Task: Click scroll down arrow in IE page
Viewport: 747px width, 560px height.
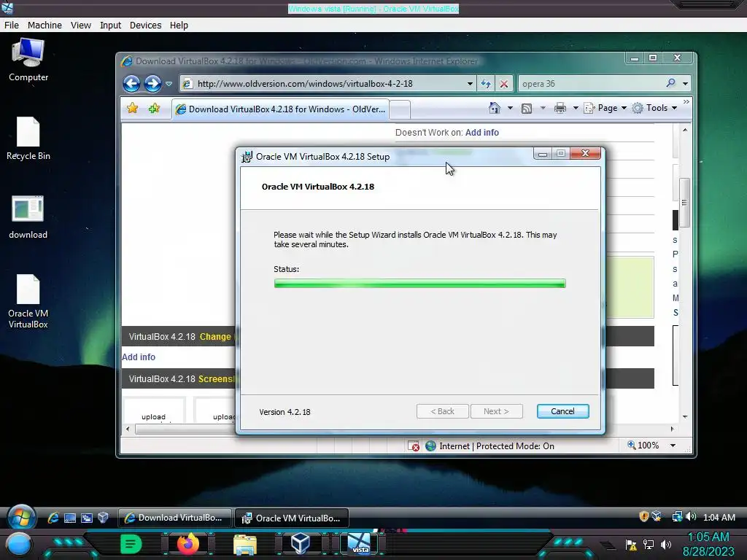Action: (685, 416)
